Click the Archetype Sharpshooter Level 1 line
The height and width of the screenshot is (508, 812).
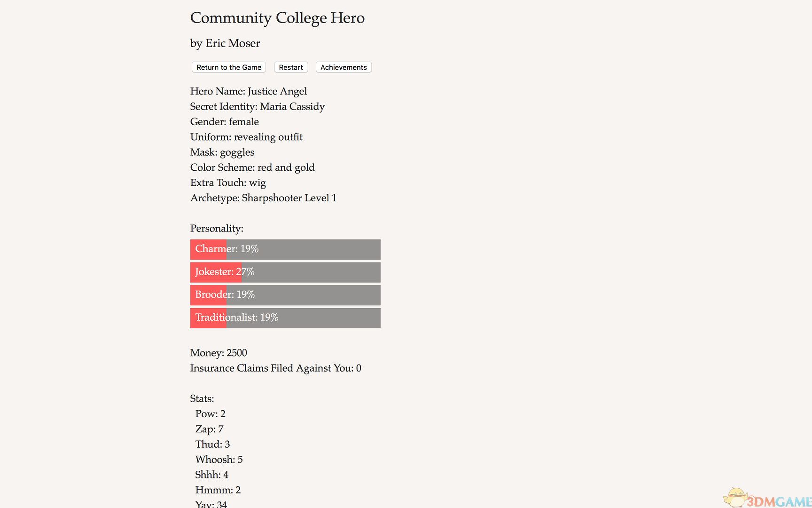tap(263, 198)
